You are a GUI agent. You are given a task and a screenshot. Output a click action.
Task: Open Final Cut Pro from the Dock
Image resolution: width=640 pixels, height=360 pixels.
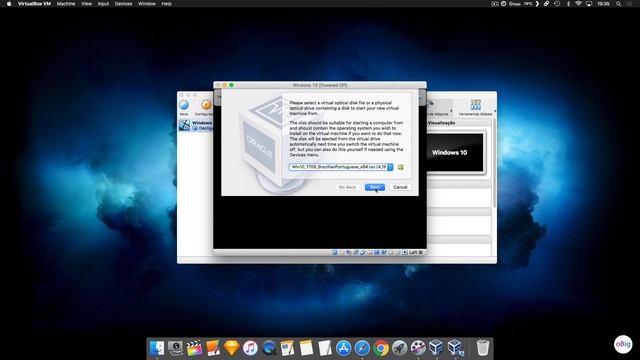point(194,348)
